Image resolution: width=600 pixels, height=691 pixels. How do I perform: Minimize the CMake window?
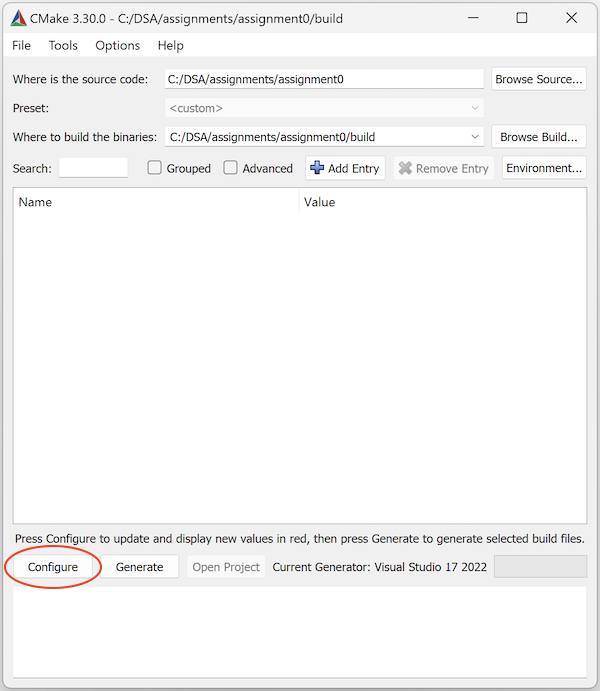tap(473, 18)
